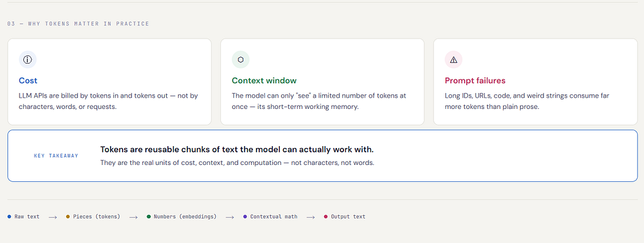Click the arrow after Pieces (tokens)

click(x=133, y=217)
